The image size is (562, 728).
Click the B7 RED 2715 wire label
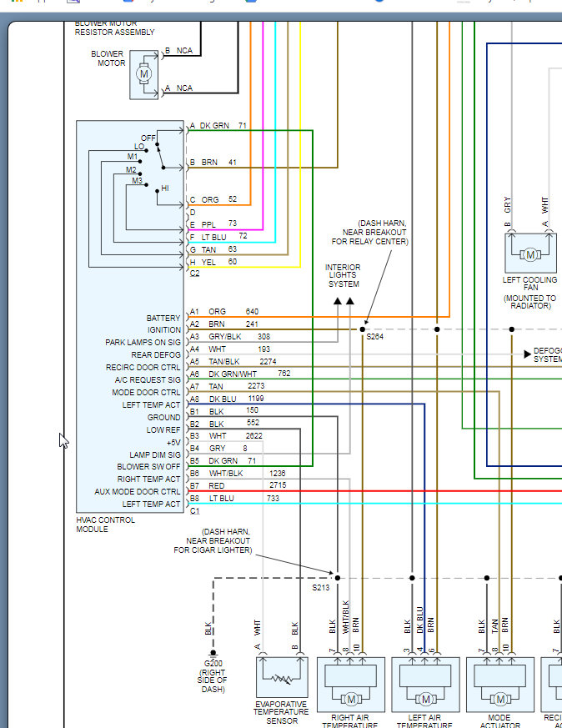tap(238, 485)
